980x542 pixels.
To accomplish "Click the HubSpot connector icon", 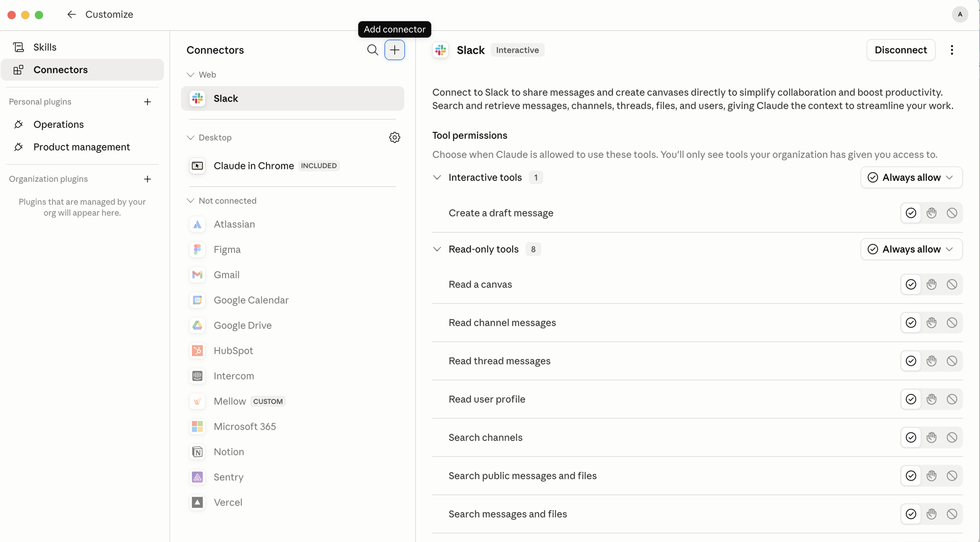I will click(x=198, y=350).
